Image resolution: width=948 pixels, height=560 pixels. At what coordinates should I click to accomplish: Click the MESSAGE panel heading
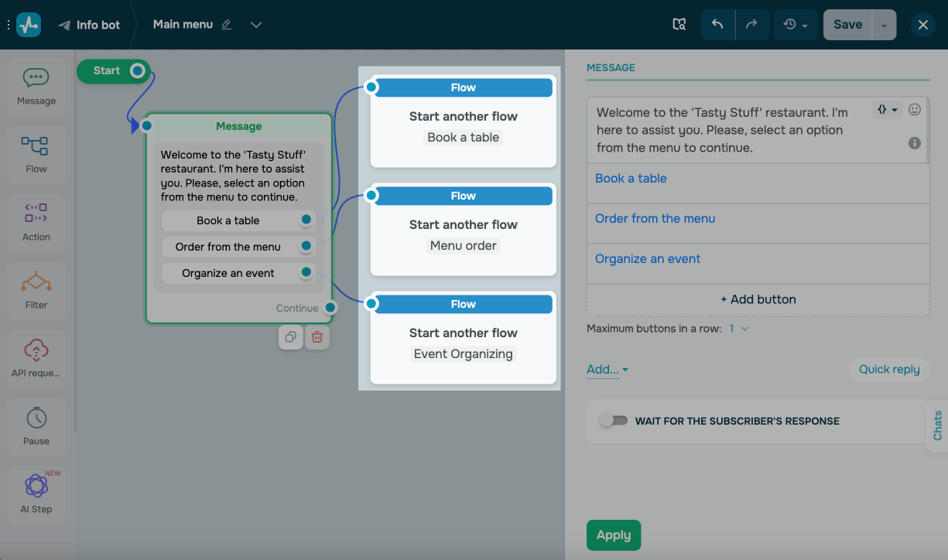point(611,68)
